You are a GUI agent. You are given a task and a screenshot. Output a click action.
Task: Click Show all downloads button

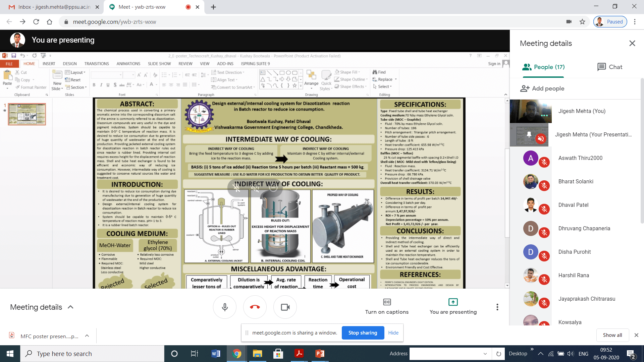(612, 335)
